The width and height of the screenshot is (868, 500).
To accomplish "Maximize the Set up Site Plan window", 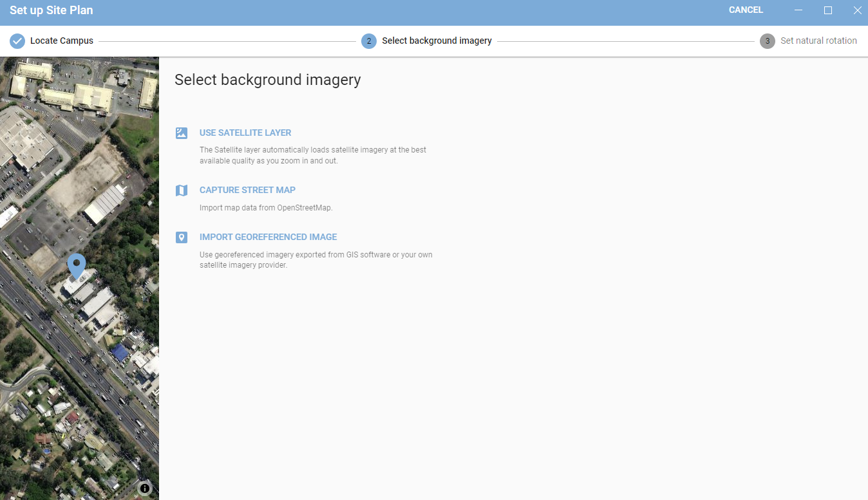I will click(x=828, y=10).
